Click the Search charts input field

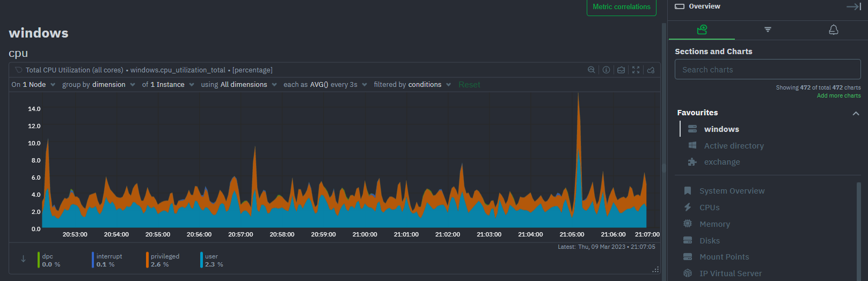click(767, 70)
